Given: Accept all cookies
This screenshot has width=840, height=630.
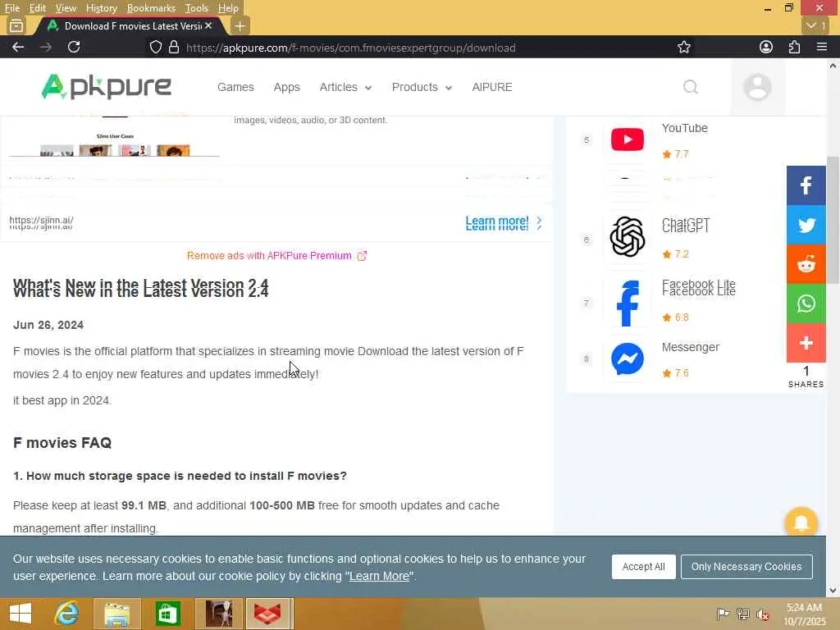Looking at the screenshot, I should (643, 567).
